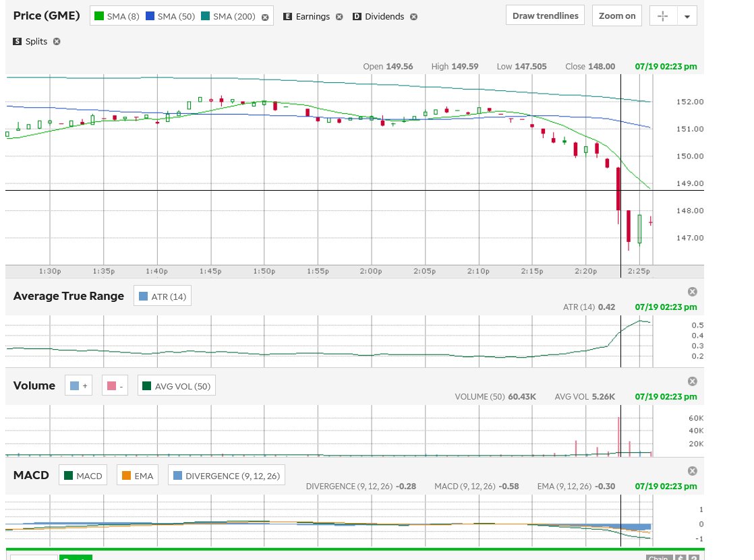
Task: Close the Volume panel
Action: click(x=693, y=381)
